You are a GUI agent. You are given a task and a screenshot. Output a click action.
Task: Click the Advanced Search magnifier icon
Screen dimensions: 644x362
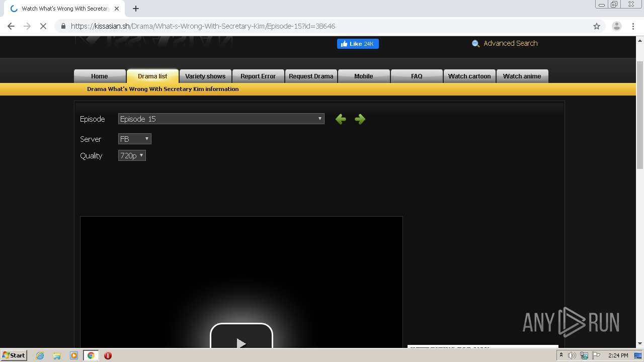click(475, 44)
